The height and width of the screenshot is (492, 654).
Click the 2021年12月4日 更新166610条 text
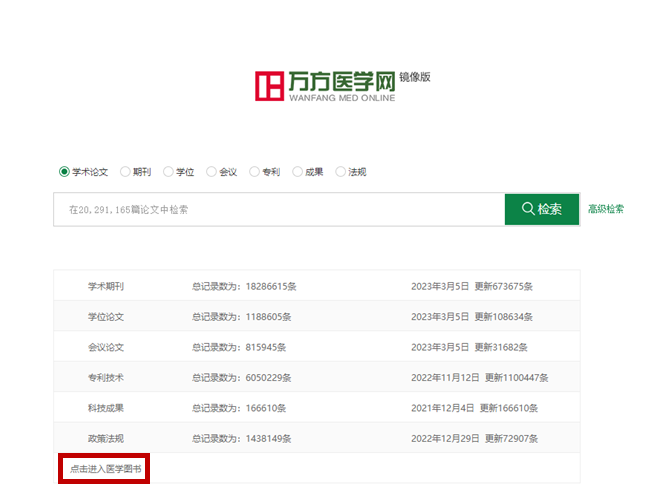(475, 408)
